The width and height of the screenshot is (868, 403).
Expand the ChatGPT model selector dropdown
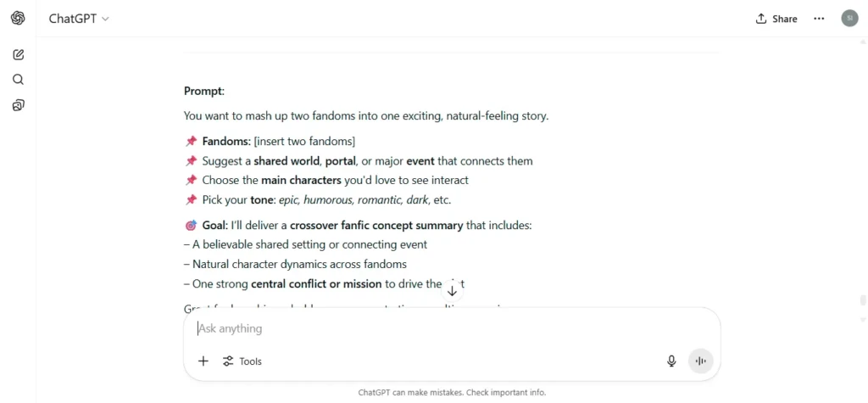(79, 19)
